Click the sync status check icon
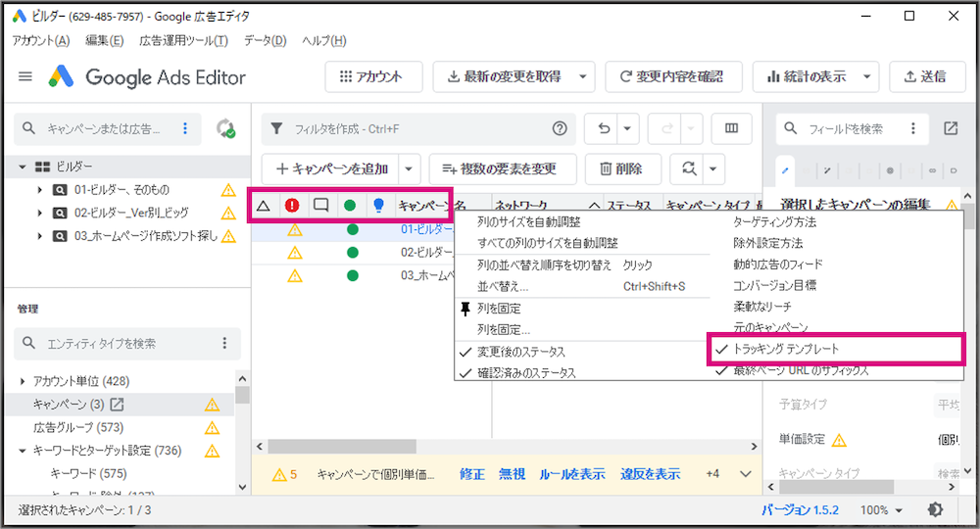 tap(225, 128)
